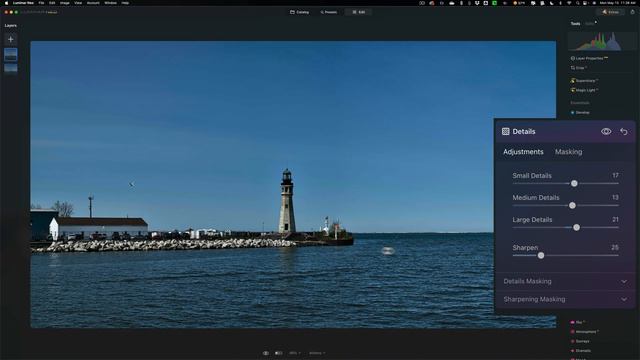Switch to the Masking tab
Image resolution: width=640 pixels, height=360 pixels.
click(568, 152)
